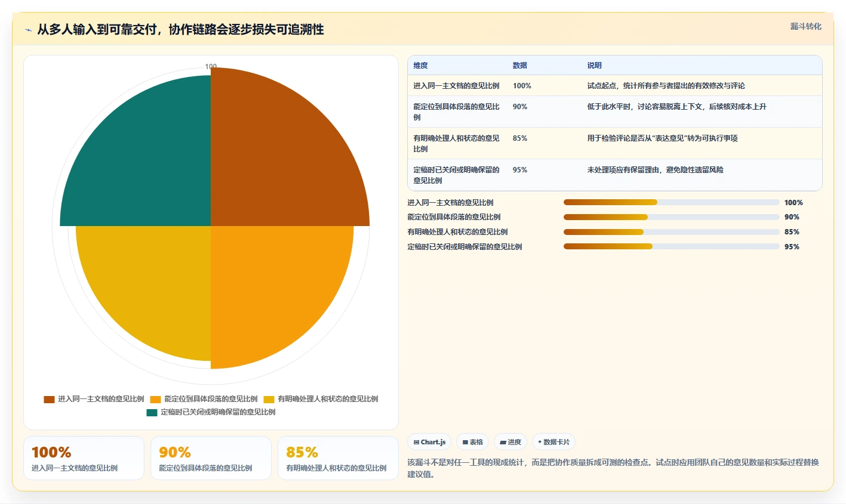Click the 90% progress bar

tap(671, 217)
